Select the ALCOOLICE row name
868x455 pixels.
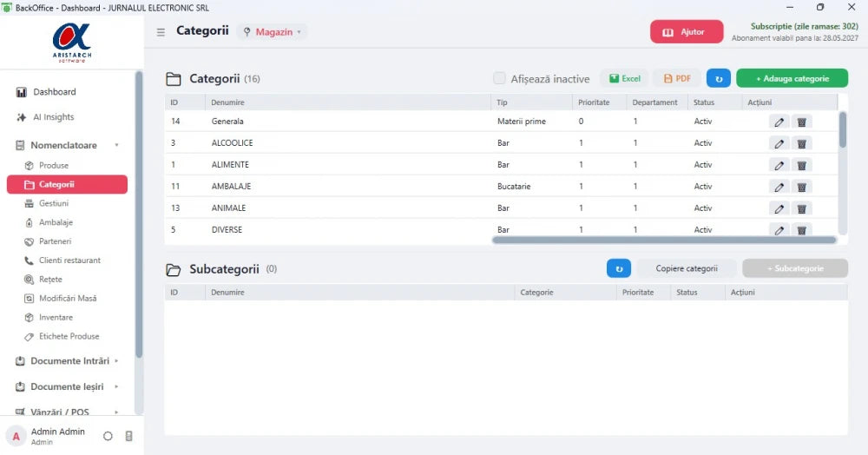coord(232,142)
